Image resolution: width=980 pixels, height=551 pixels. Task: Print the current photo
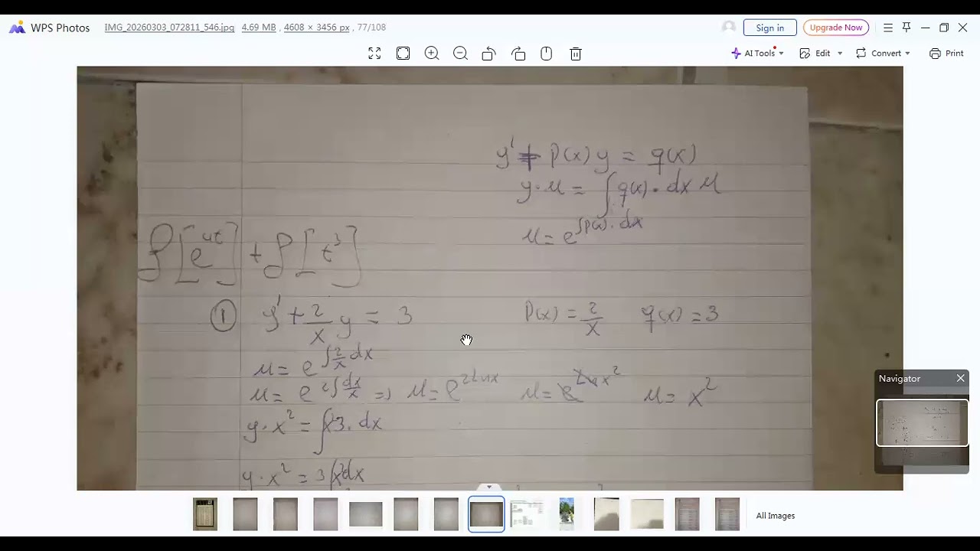click(x=946, y=53)
